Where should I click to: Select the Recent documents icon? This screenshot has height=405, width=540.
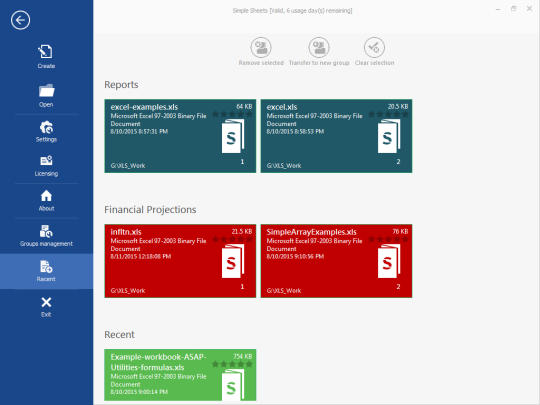tap(46, 267)
